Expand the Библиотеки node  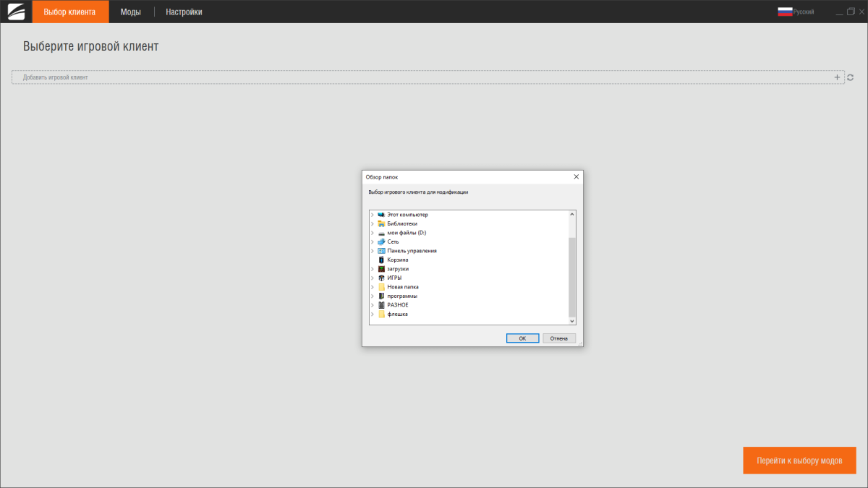coord(373,223)
